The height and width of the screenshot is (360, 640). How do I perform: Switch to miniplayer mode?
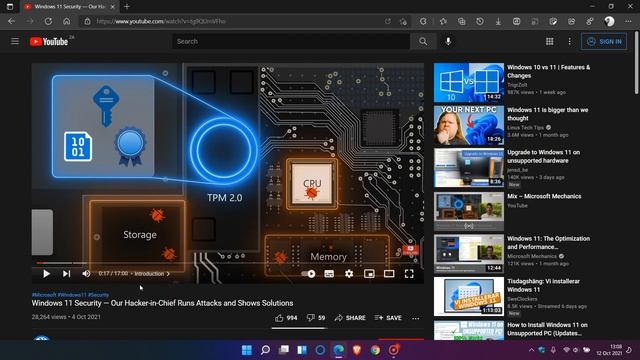369,274
